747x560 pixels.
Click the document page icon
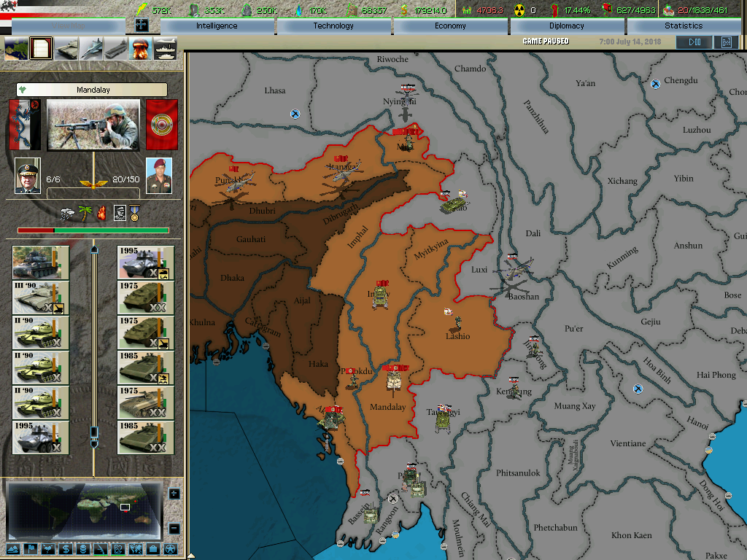pos(42,49)
